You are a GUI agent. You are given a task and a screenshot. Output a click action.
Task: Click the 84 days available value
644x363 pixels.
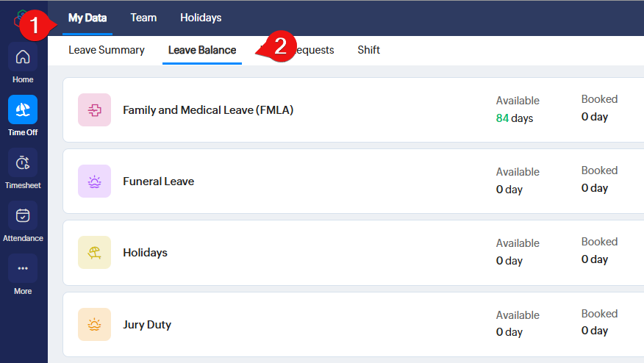pos(514,118)
